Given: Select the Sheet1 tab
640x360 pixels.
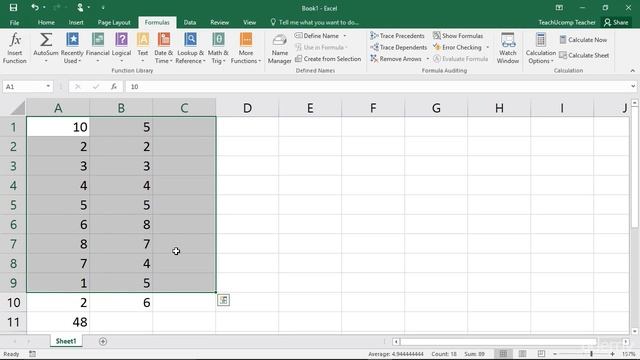Looking at the screenshot, I should (66, 341).
